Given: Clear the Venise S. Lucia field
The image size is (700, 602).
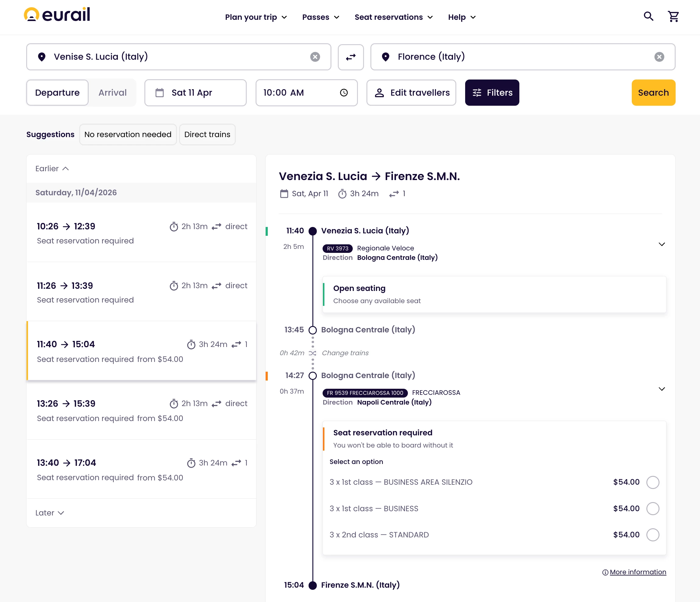Looking at the screenshot, I should pyautogui.click(x=315, y=57).
